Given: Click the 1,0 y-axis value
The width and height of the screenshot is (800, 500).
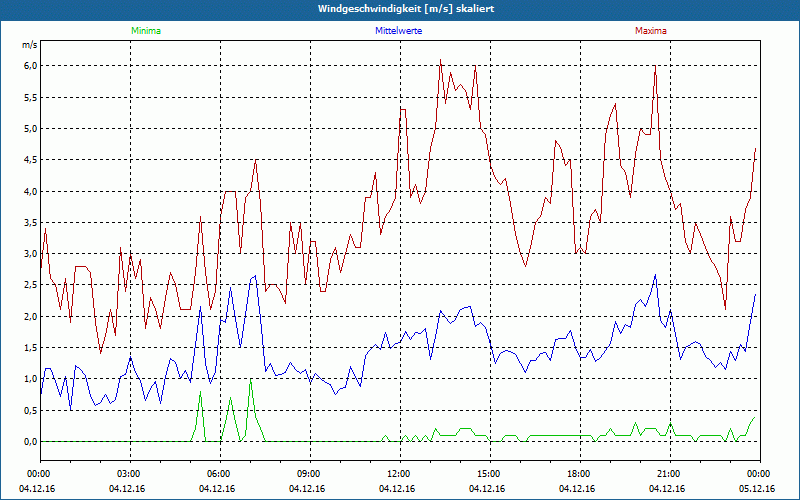Looking at the screenshot, I should [31, 379].
